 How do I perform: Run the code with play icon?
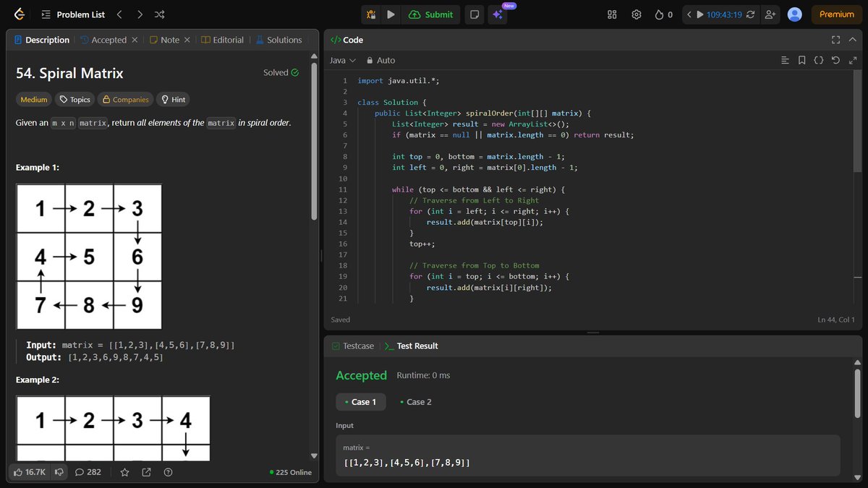click(x=391, y=14)
